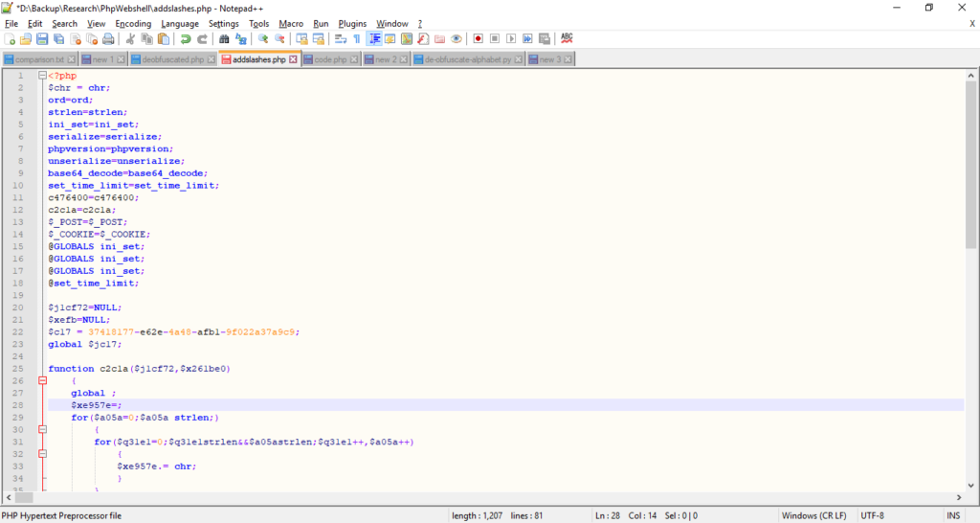Open the Language menu
The height and width of the screenshot is (523, 980).
click(x=180, y=24)
